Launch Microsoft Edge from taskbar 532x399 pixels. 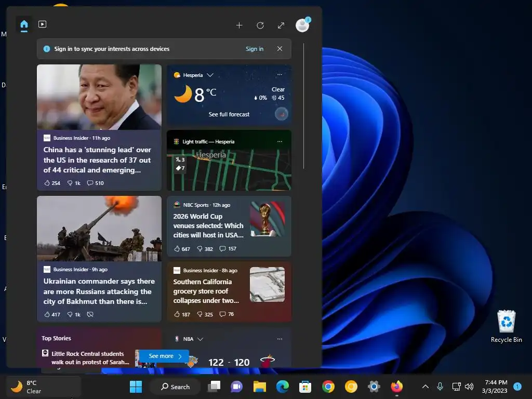tap(282, 387)
